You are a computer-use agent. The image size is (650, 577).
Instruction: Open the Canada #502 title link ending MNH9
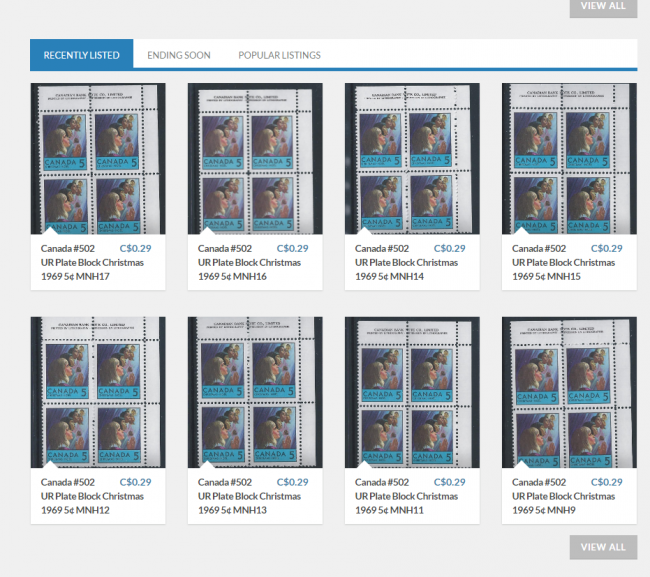pos(563,496)
